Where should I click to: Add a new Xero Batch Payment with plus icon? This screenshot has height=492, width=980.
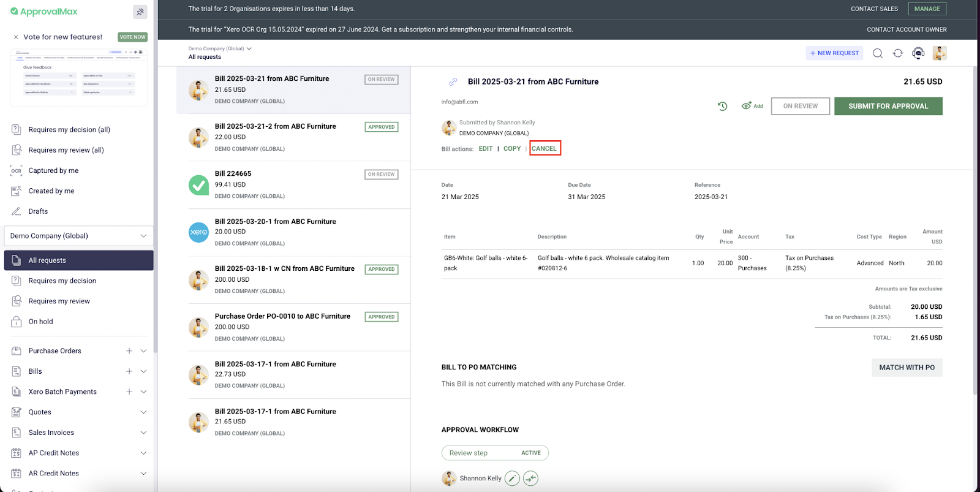tap(129, 392)
